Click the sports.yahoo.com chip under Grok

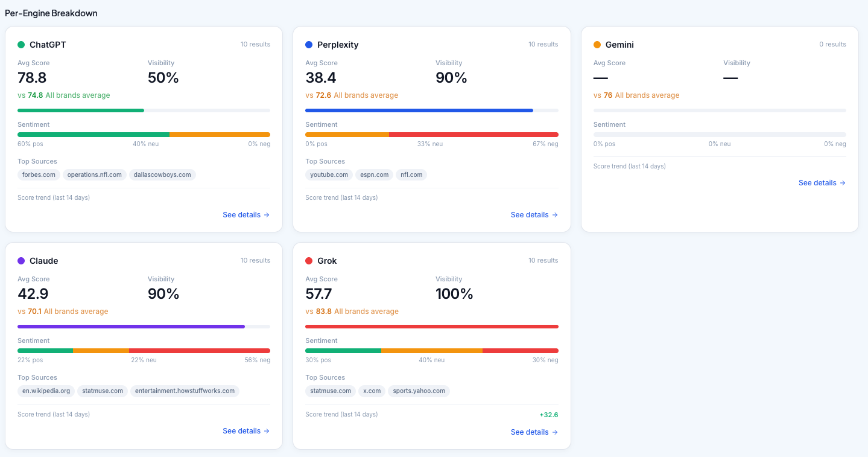(x=419, y=391)
